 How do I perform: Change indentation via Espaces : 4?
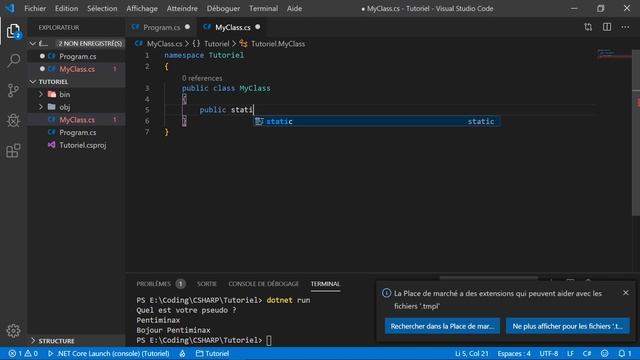[x=514, y=353]
